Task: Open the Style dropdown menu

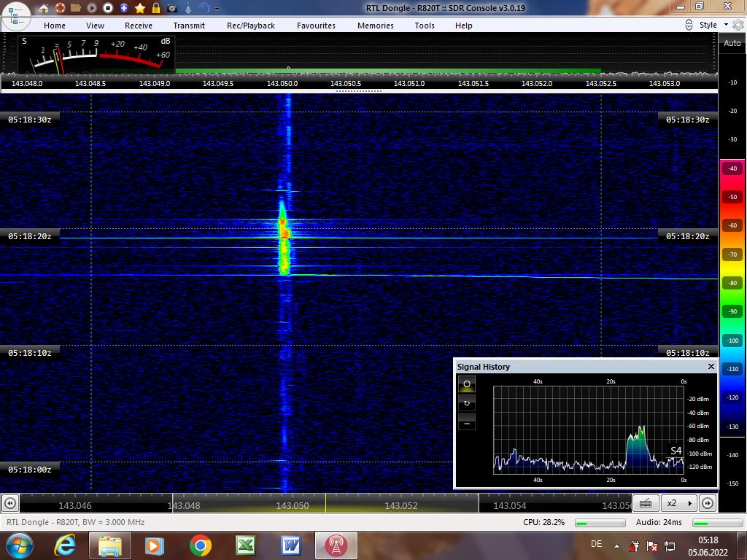Action: [x=713, y=25]
